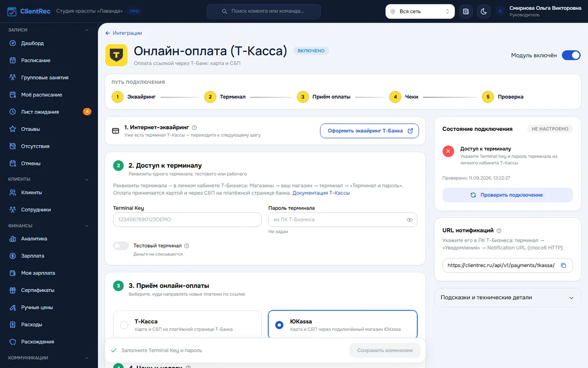This screenshot has width=588, height=368.
Task: Click Смирнова Ольга Викторовна profile name
Action: click(545, 8)
